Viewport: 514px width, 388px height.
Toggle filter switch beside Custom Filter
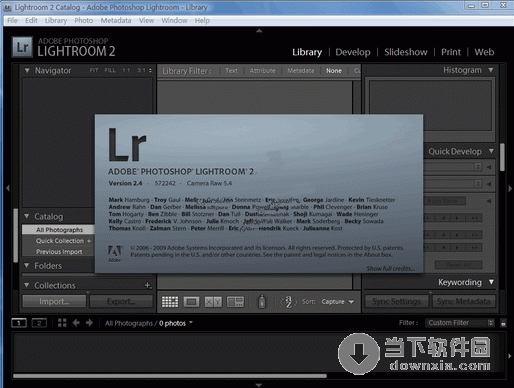(x=503, y=323)
